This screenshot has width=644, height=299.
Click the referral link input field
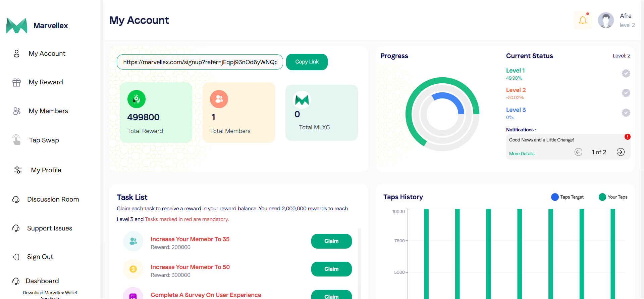pyautogui.click(x=200, y=62)
